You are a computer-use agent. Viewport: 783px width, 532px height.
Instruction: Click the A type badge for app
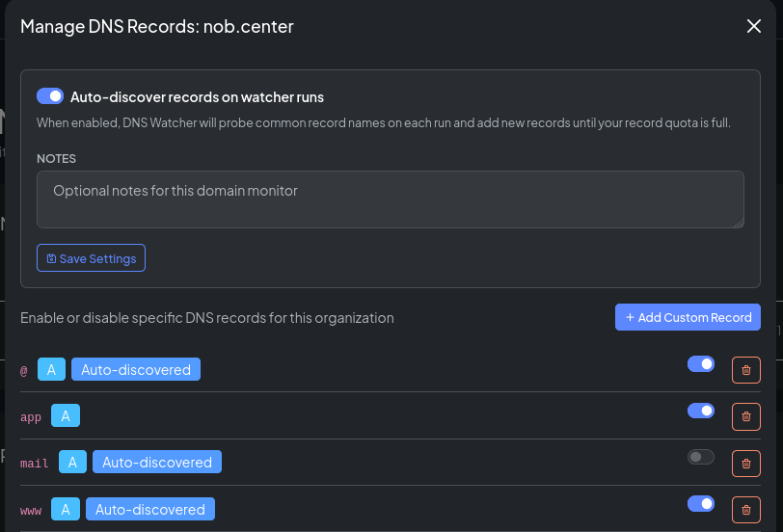pos(66,415)
